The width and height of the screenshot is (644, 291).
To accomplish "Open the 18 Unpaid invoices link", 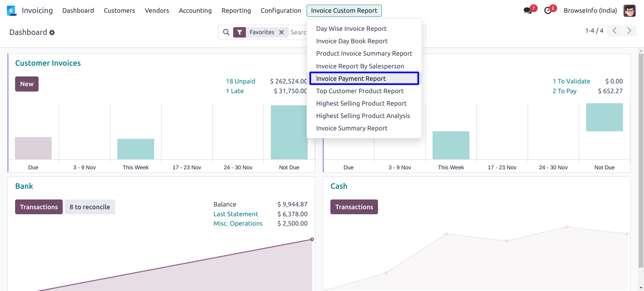I will click(240, 81).
